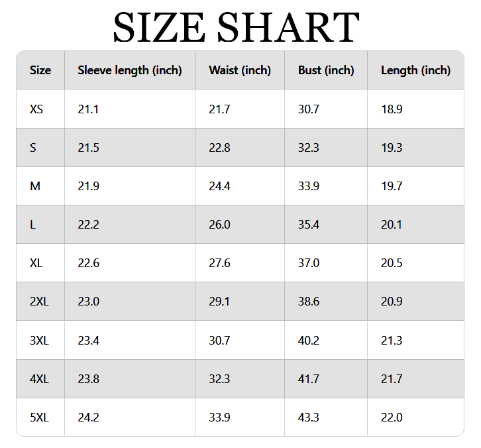481x448 pixels.
Task: Click the Waist (inch) column header
Action: (240, 70)
